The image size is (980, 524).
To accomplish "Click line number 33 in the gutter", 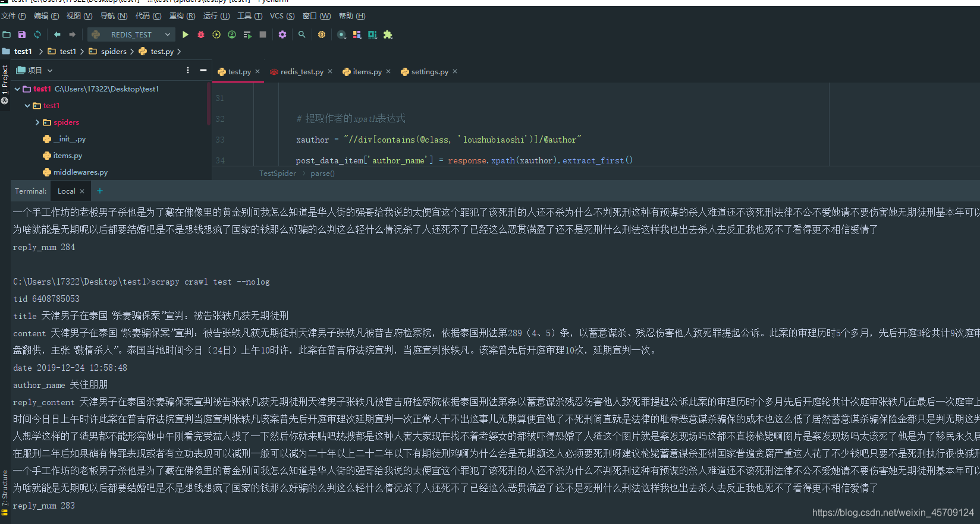I will 221,140.
